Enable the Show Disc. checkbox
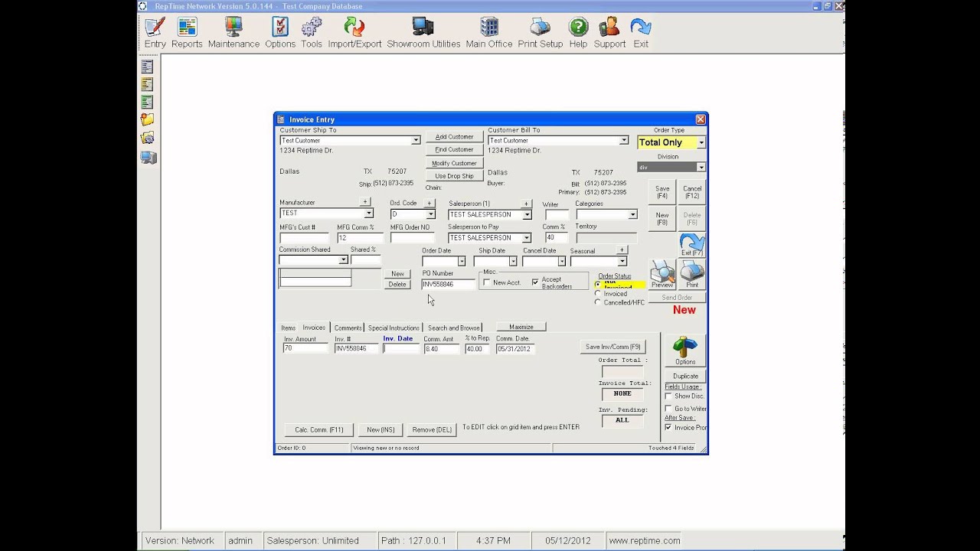This screenshot has height=551, width=980. pos(668,396)
